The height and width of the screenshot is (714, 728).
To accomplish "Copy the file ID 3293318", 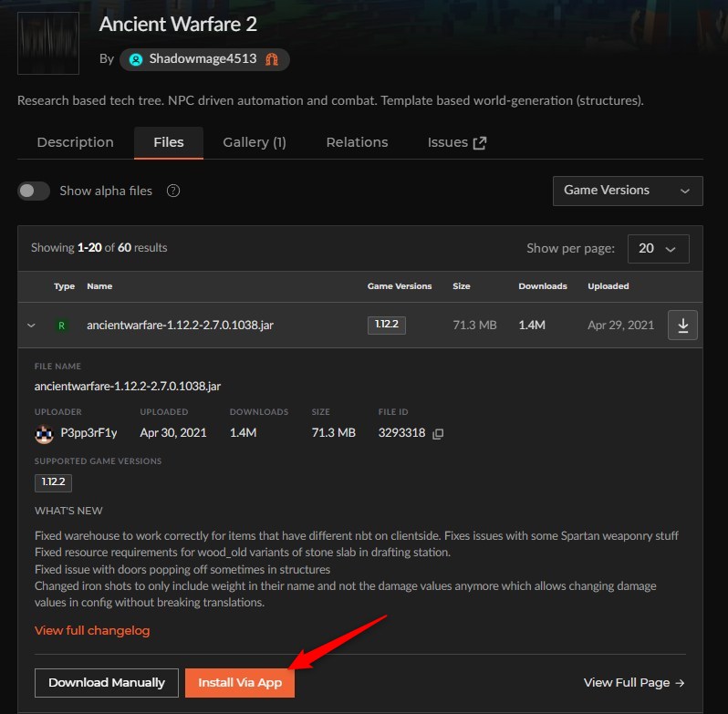I will click(438, 434).
